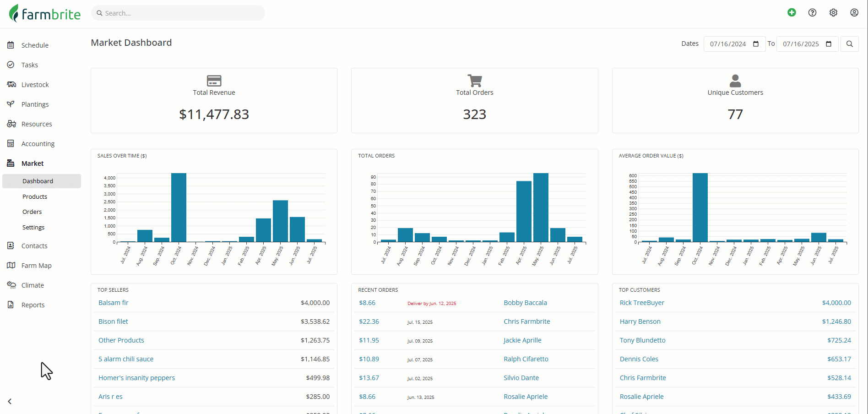Click the Unique Customers person icon
This screenshot has width=868, height=414.
(735, 81)
